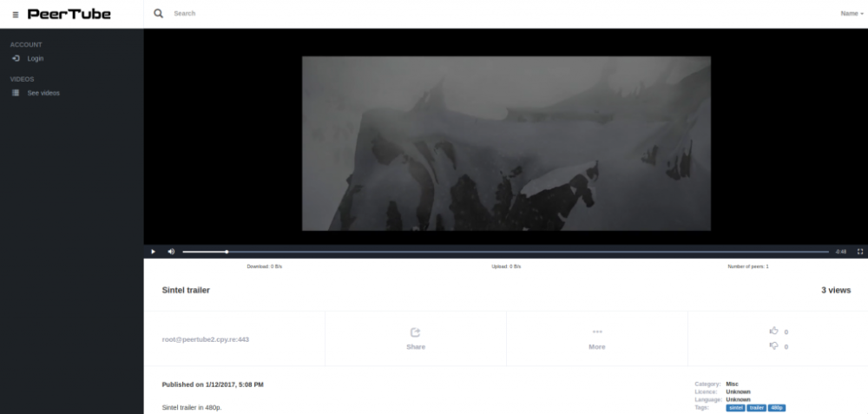Click the video frame
Viewport: 868px width, 414px height.
pos(506,143)
